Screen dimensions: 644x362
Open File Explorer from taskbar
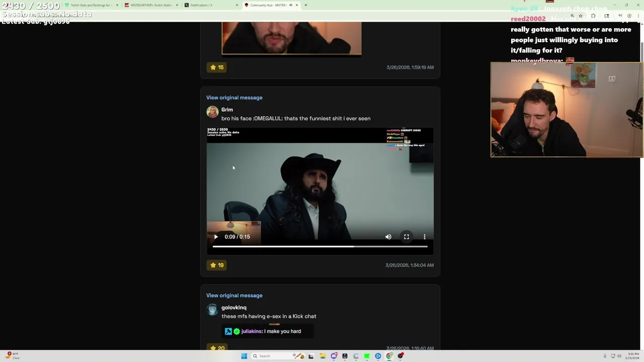[x=323, y=356]
